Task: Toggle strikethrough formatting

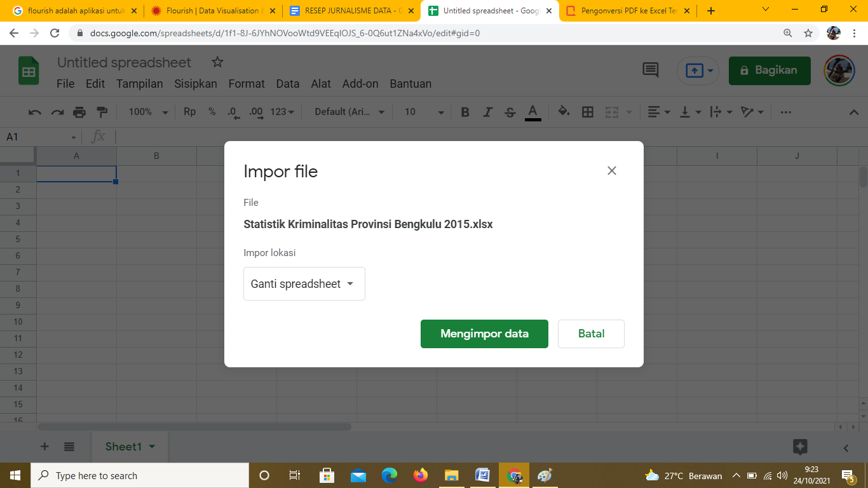Action: (510, 112)
